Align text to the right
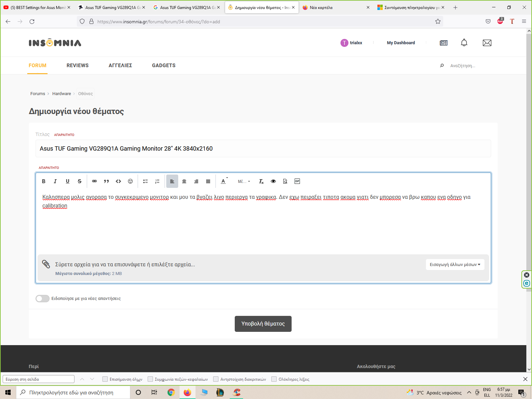This screenshot has height=399, width=532. [196, 181]
